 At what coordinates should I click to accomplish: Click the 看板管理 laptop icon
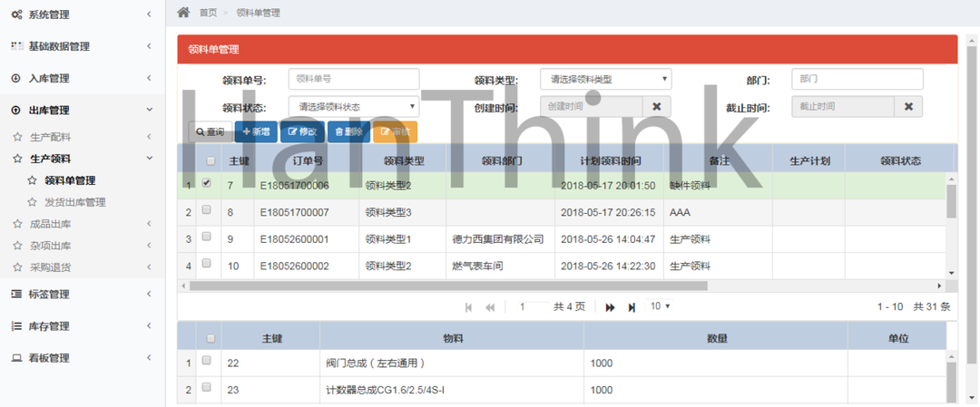pos(16,358)
